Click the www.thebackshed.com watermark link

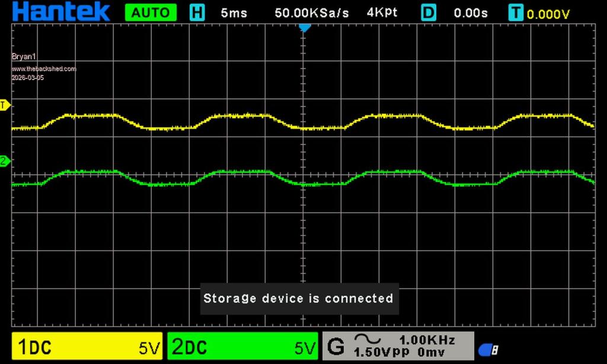click(x=44, y=69)
